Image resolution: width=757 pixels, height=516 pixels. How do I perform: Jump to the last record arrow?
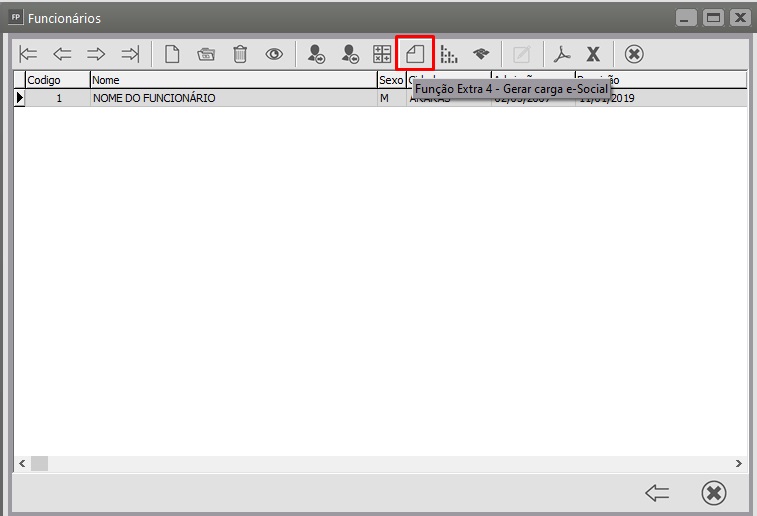pos(130,54)
